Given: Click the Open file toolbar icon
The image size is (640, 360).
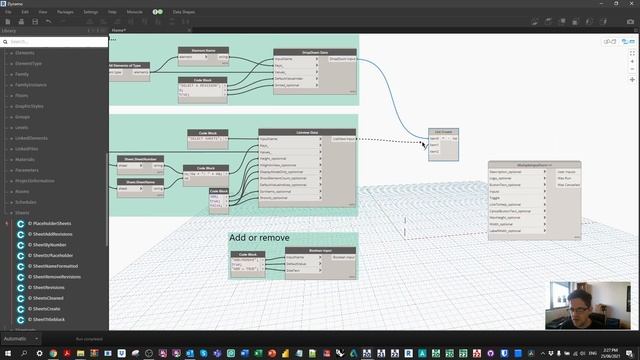Looking at the screenshot, I should tap(21, 22).
